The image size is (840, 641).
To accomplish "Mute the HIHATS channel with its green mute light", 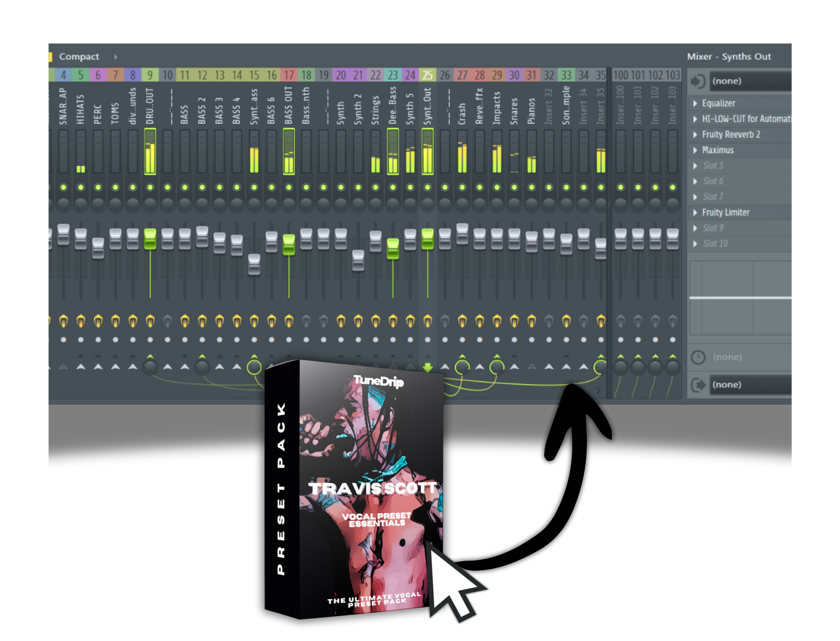I will pyautogui.click(x=80, y=186).
